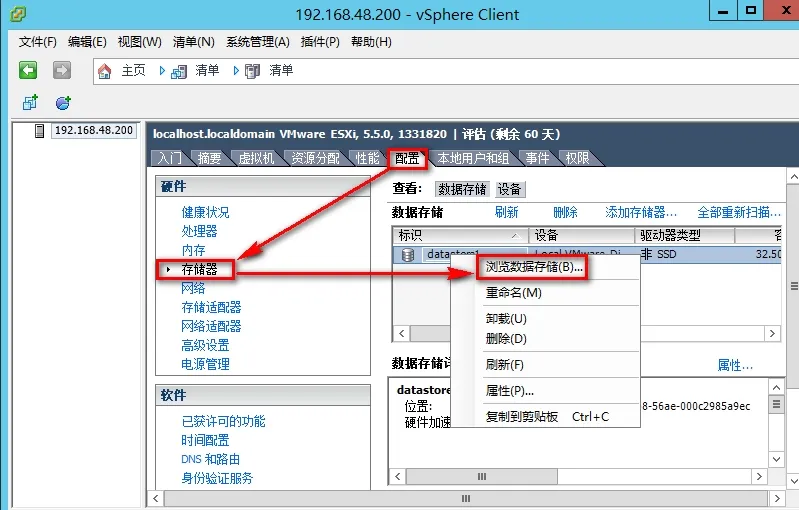Click 属性... link in datastore details
This screenshot has width=799, height=510.
click(x=735, y=365)
